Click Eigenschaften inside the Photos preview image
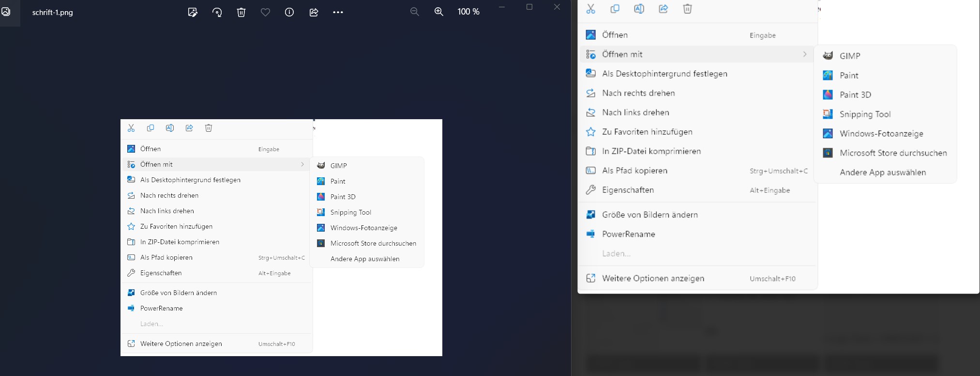Screen dimensions: 980x376 [x=216, y=273]
